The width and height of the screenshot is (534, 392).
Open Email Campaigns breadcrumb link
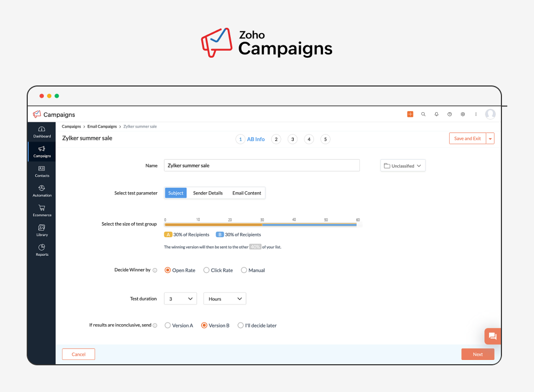click(102, 127)
